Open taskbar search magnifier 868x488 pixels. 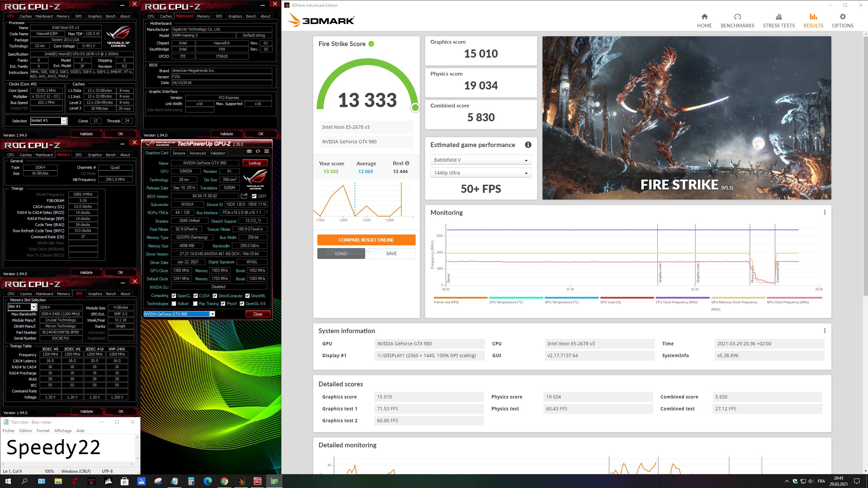coord(24,481)
